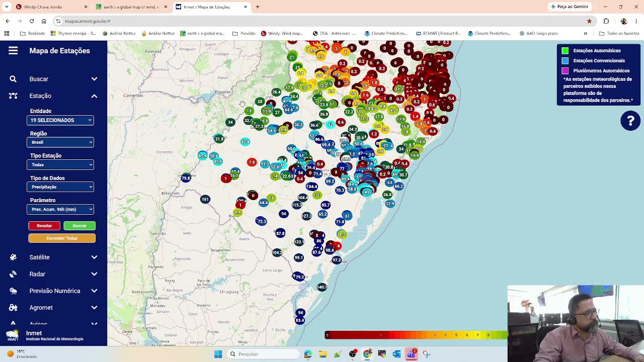The image size is (644, 362).
Task: Click the Esconder Todas button
Action: [62, 238]
